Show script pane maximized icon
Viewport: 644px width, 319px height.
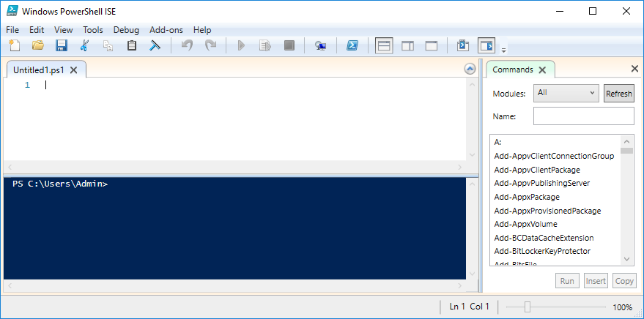(x=432, y=45)
